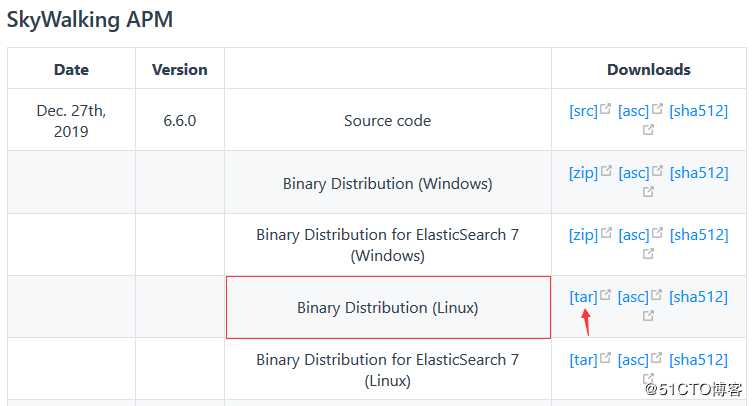Click external-link icon beside Windows binary [zip]

click(606, 170)
